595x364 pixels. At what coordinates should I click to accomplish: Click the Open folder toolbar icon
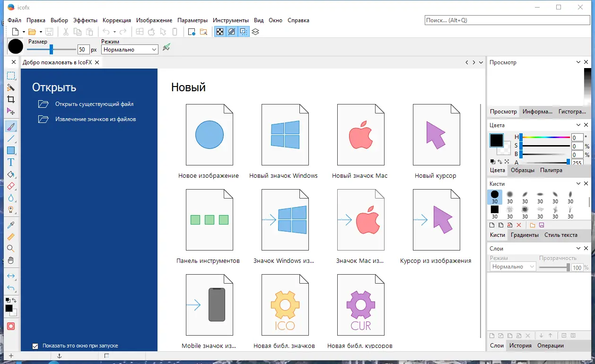click(32, 32)
